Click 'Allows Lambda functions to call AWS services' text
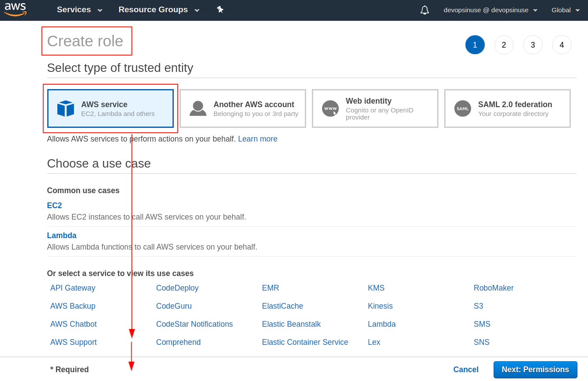 (x=152, y=247)
